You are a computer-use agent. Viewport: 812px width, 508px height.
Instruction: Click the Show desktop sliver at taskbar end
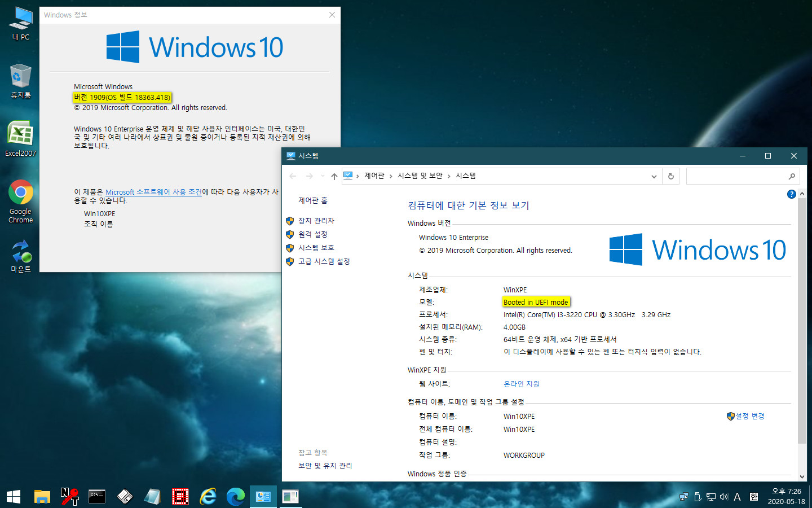pos(810,496)
